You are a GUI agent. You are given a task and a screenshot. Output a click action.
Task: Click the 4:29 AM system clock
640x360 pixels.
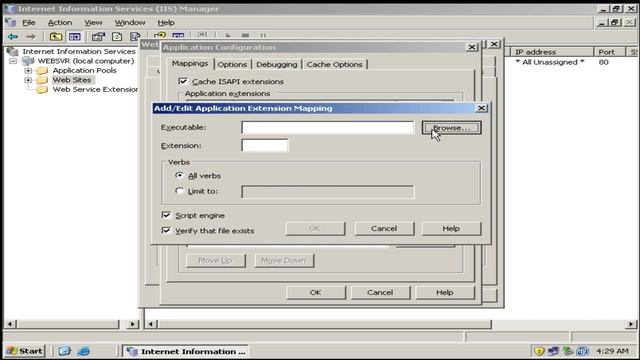click(x=612, y=351)
